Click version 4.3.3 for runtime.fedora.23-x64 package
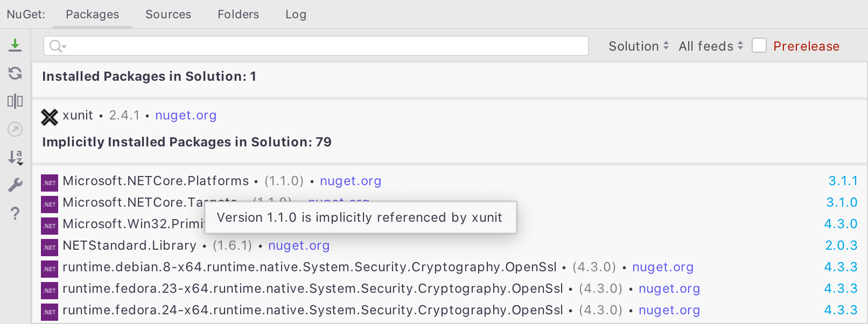This screenshot has height=324, width=868. point(841,288)
